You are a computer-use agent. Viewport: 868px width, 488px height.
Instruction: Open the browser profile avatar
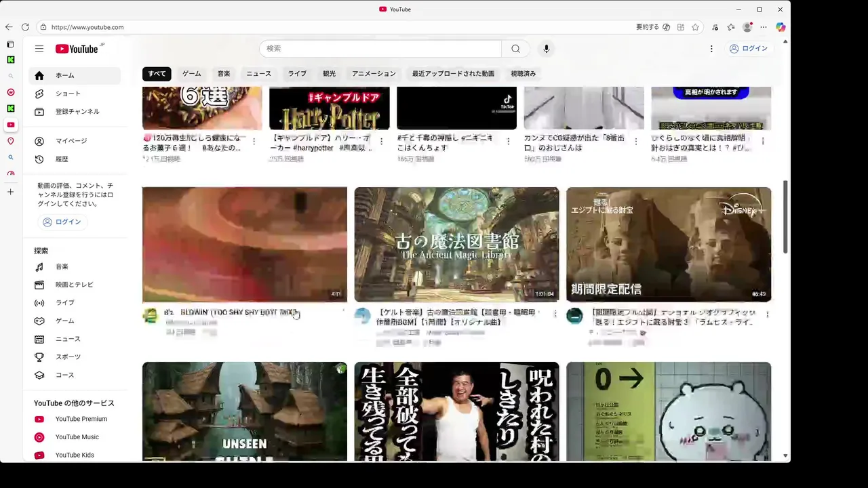[x=747, y=27]
